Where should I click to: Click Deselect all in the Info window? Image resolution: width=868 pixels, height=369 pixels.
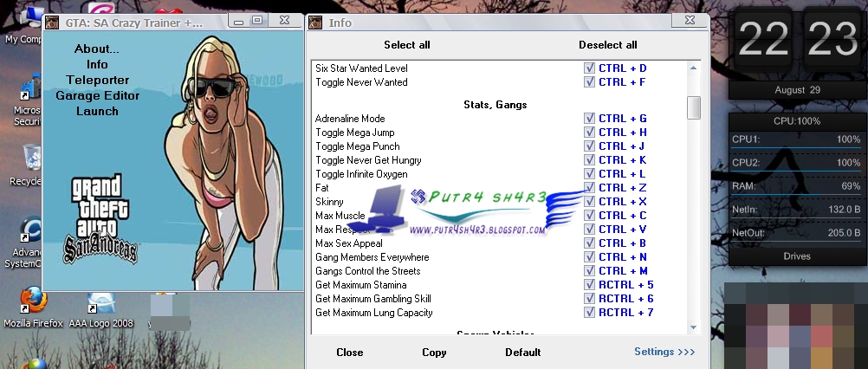(608, 45)
